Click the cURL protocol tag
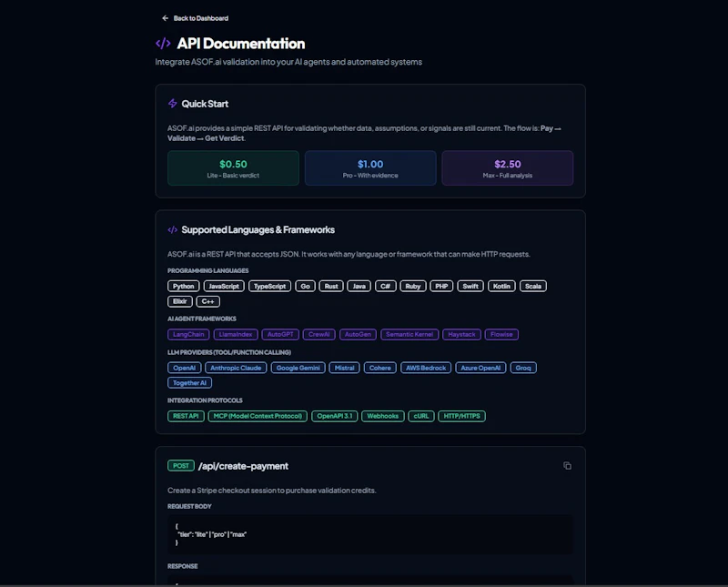The height and width of the screenshot is (587, 728). (x=421, y=416)
